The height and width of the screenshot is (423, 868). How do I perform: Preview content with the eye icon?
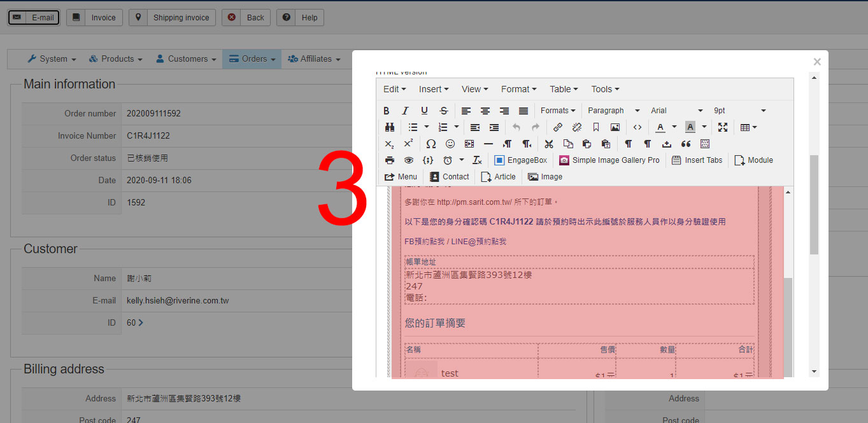click(x=409, y=160)
